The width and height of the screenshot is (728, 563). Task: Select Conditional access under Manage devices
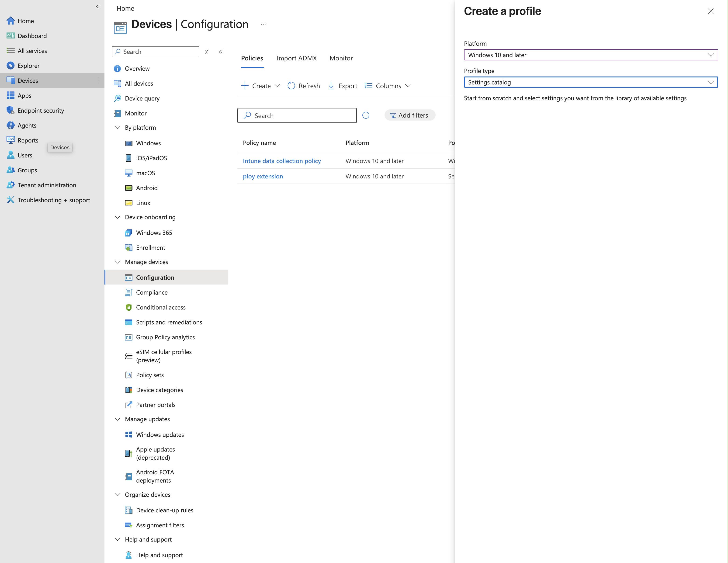[161, 307]
